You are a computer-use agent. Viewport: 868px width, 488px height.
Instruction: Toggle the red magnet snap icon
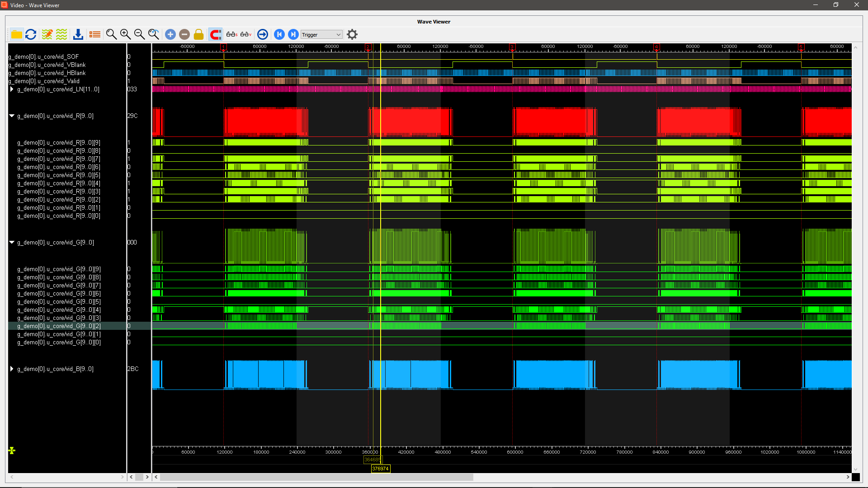[215, 34]
